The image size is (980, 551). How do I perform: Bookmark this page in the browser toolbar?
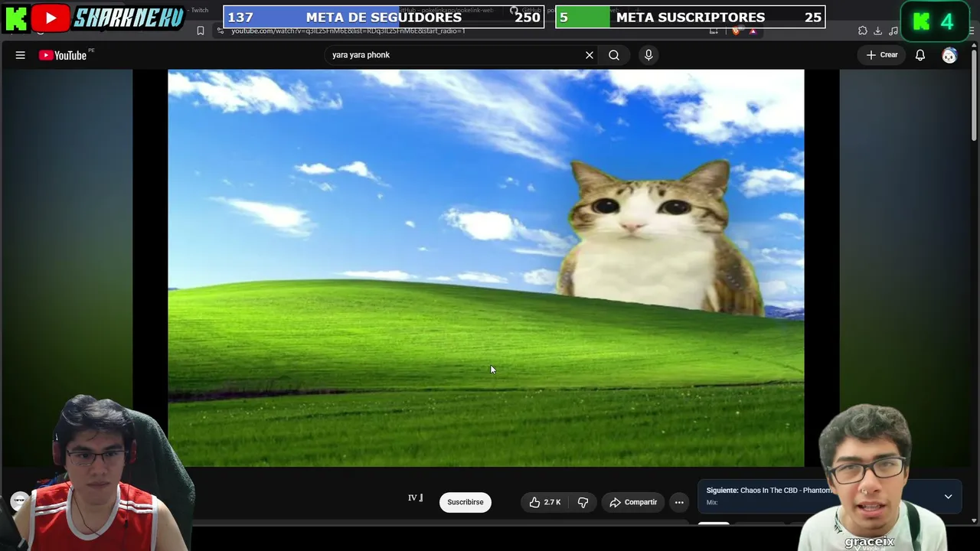pyautogui.click(x=201, y=31)
